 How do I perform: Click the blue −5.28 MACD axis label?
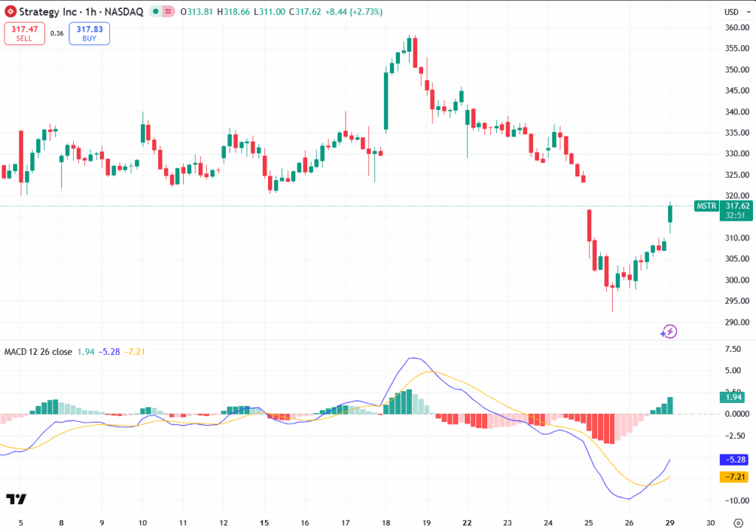tap(734, 460)
